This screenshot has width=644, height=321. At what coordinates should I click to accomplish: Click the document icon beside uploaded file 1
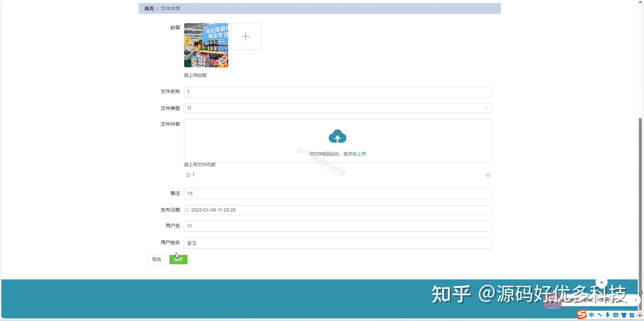click(x=188, y=175)
